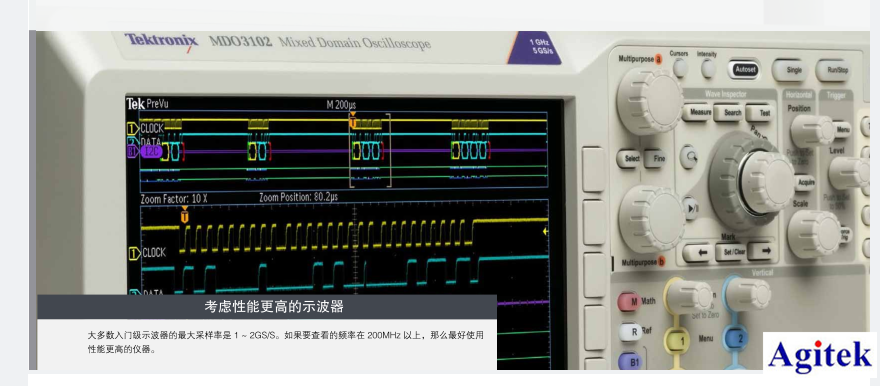Click the Intensity button

(x=708, y=68)
